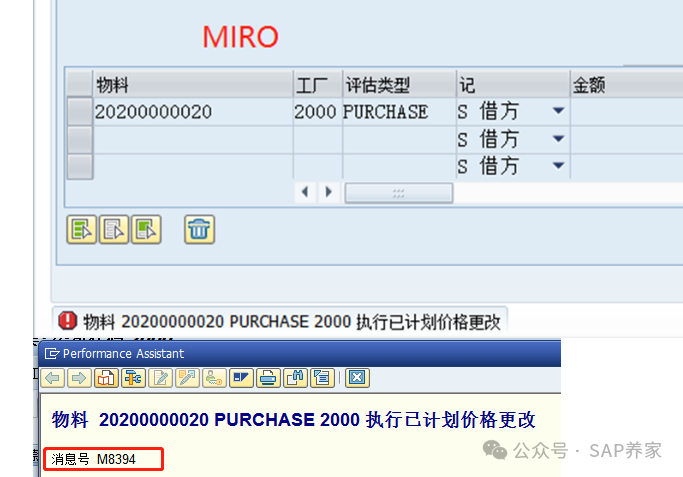Click the empty material cell in third row
Screen dimensions: 683x477
click(x=193, y=166)
